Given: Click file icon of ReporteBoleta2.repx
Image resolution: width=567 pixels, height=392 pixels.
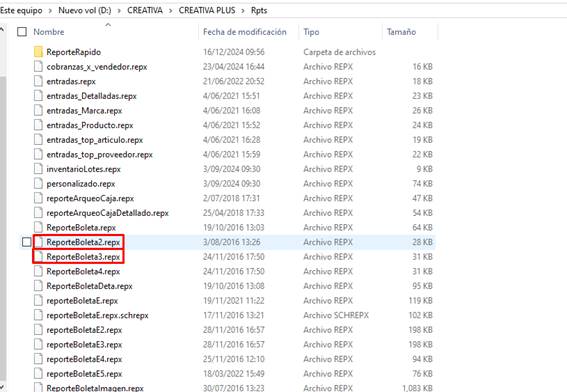Looking at the screenshot, I should [x=39, y=242].
